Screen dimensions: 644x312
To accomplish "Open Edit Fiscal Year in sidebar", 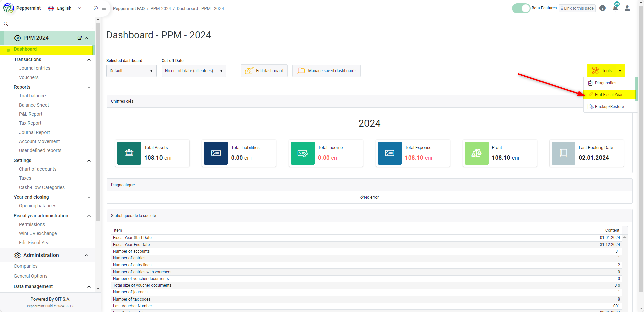I will [x=35, y=243].
